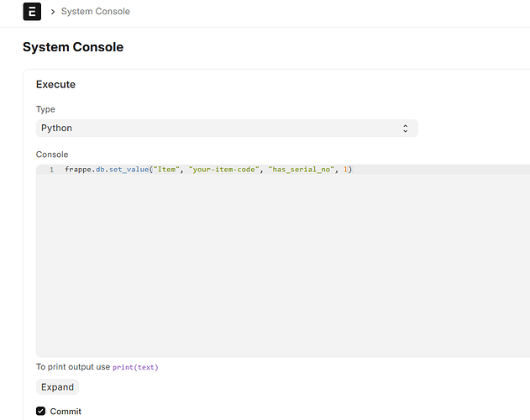The image size is (530, 420).
Task: Click the Execute section heading
Action: pyautogui.click(x=55, y=85)
